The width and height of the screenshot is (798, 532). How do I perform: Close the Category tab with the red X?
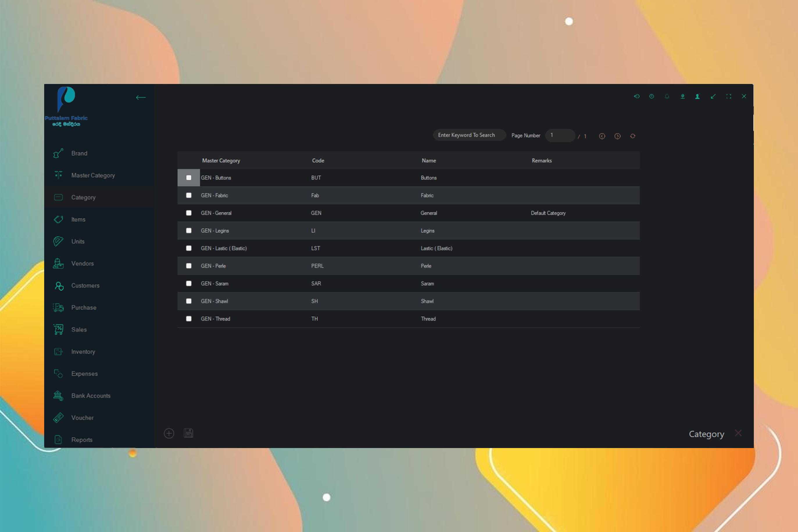[x=738, y=433]
